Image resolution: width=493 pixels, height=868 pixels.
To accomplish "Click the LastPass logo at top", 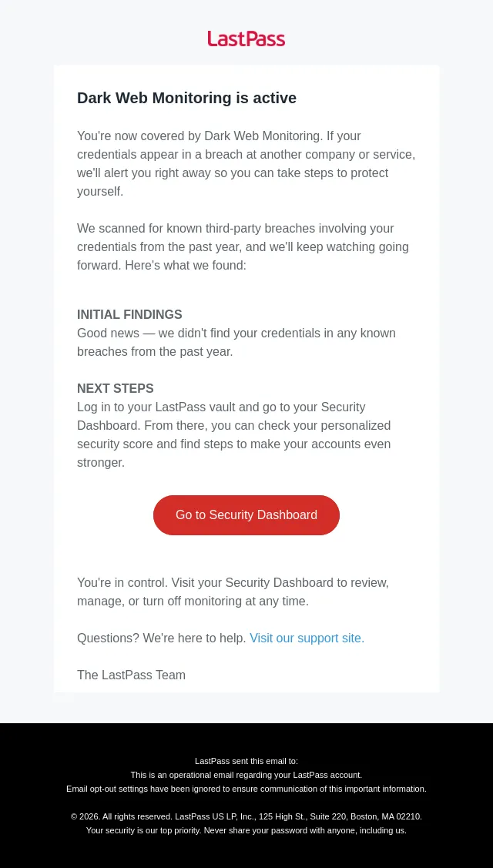I will click(x=246, y=39).
